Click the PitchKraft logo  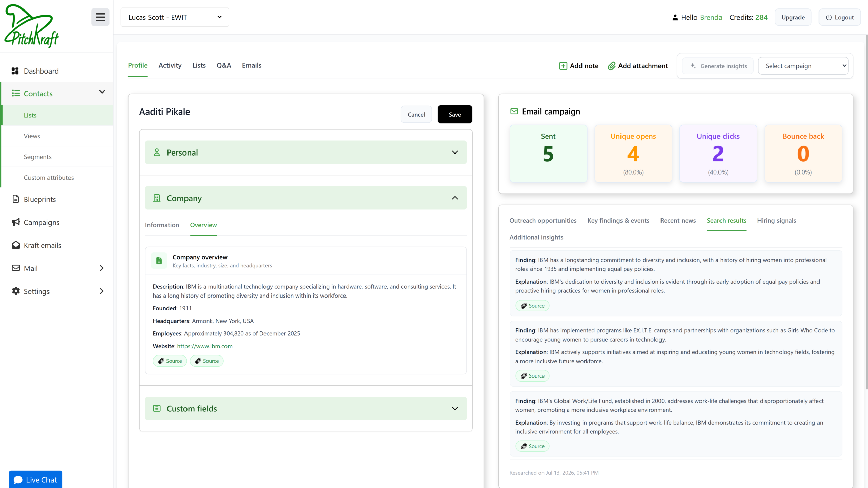[32, 26]
